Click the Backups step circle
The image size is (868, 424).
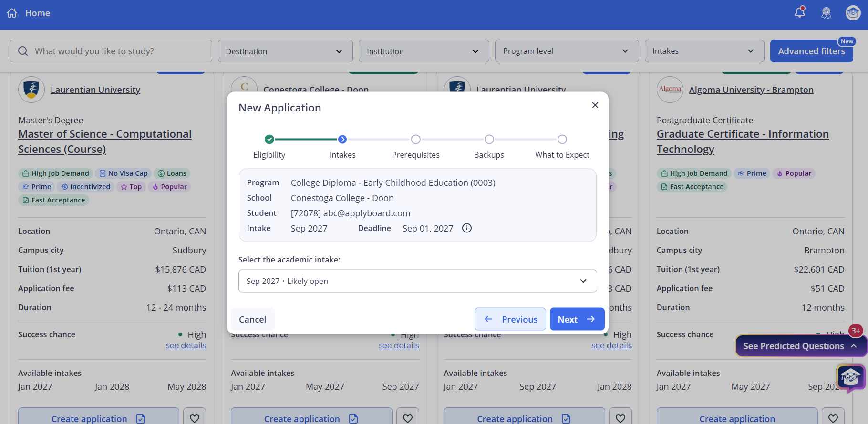(x=489, y=139)
